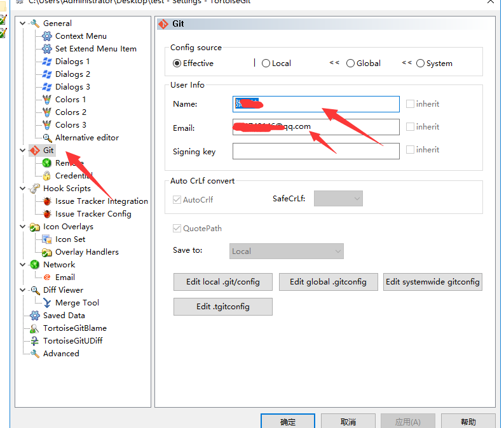Select the Effective config source radio
This screenshot has height=428, width=504.
pos(177,64)
